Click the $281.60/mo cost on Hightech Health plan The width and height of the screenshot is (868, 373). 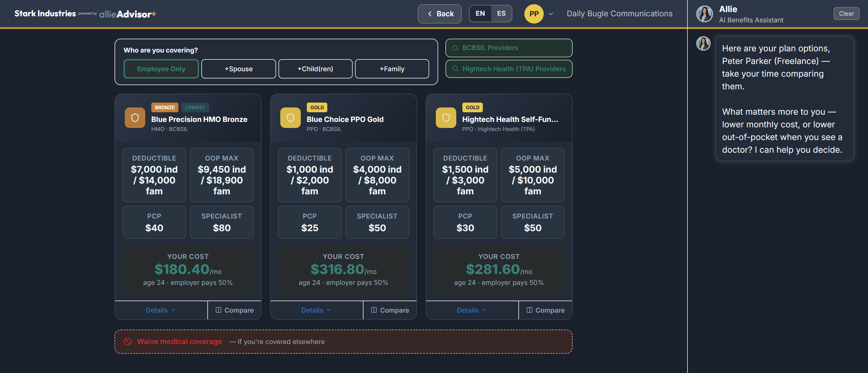[x=499, y=269]
